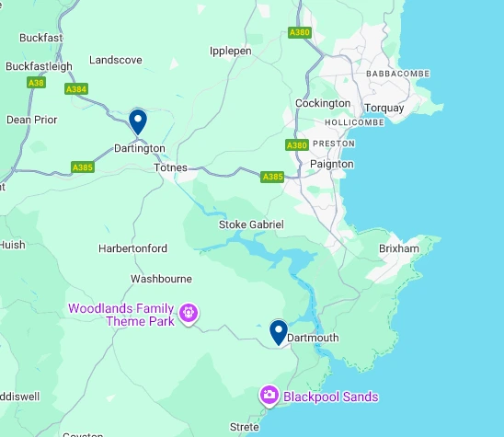Click the Woodlands Family Theme Park text
Image resolution: width=504 pixels, height=437 pixels.
tap(121, 315)
